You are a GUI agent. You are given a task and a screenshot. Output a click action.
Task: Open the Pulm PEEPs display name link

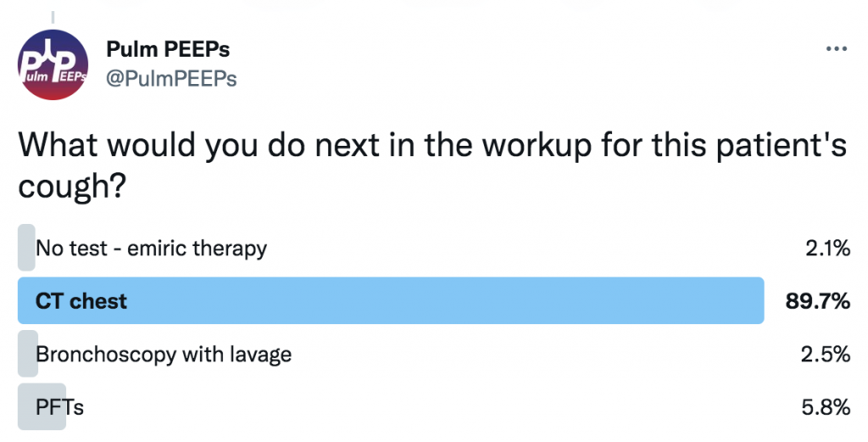point(168,49)
